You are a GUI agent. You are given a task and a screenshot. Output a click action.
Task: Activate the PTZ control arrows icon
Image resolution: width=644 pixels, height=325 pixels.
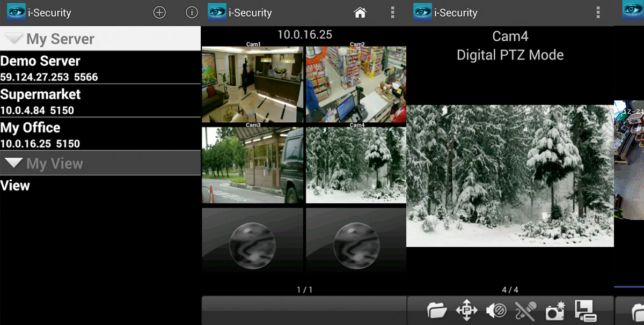click(x=466, y=311)
